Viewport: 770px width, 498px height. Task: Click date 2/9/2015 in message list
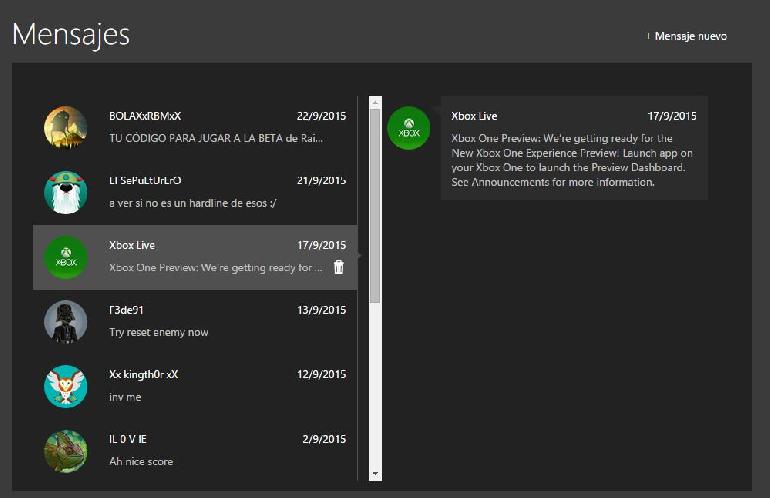[324, 439]
